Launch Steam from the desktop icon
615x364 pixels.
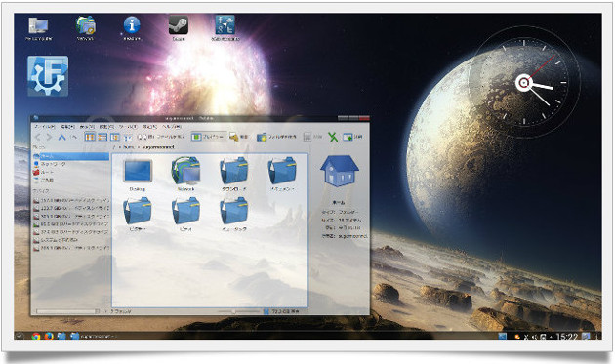click(x=179, y=28)
